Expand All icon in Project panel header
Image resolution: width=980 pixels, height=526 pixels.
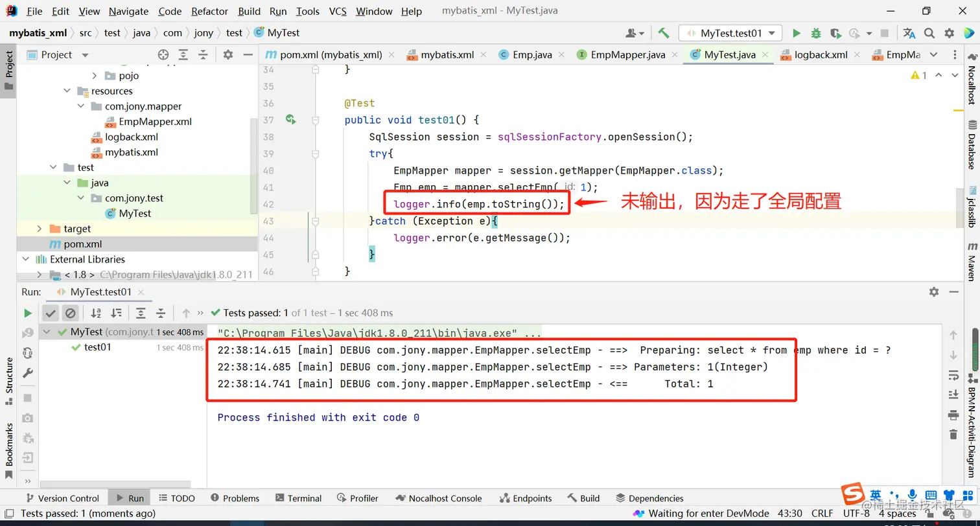tap(183, 55)
